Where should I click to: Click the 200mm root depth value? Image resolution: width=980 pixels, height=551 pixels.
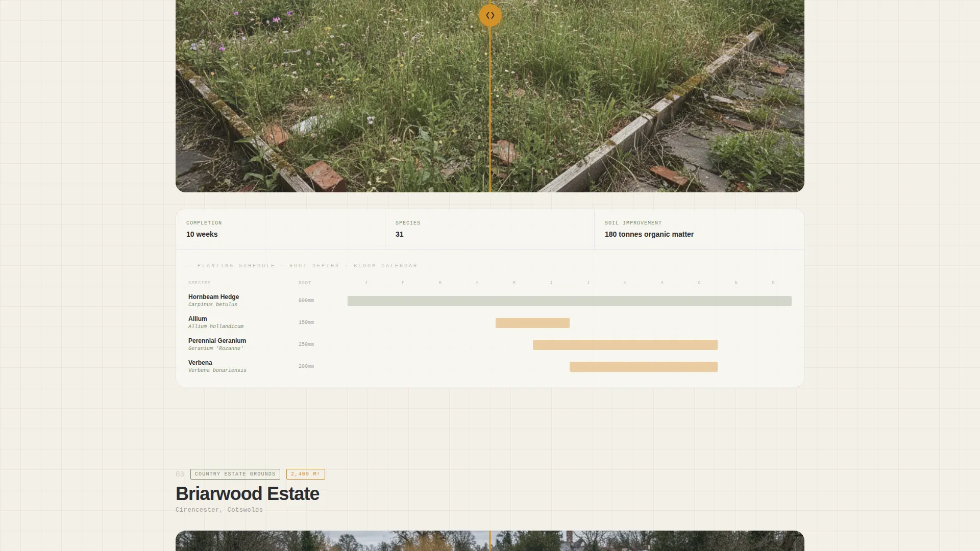coord(306,366)
